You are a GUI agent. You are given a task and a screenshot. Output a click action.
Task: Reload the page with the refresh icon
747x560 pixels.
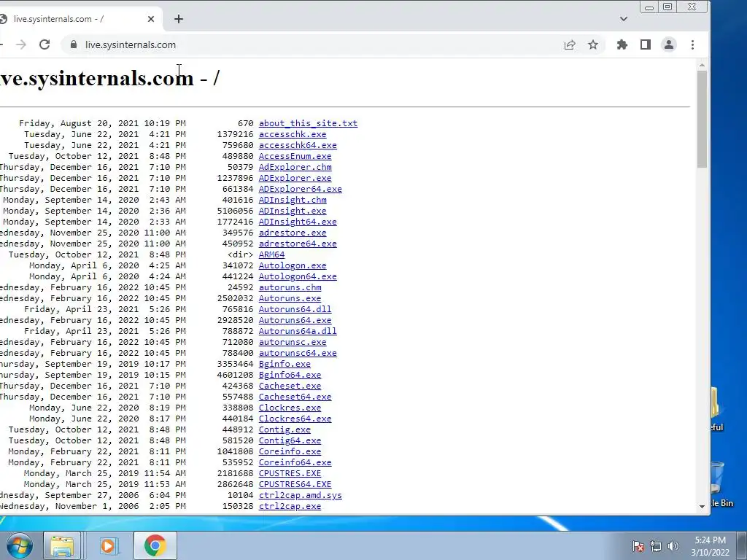(x=44, y=44)
